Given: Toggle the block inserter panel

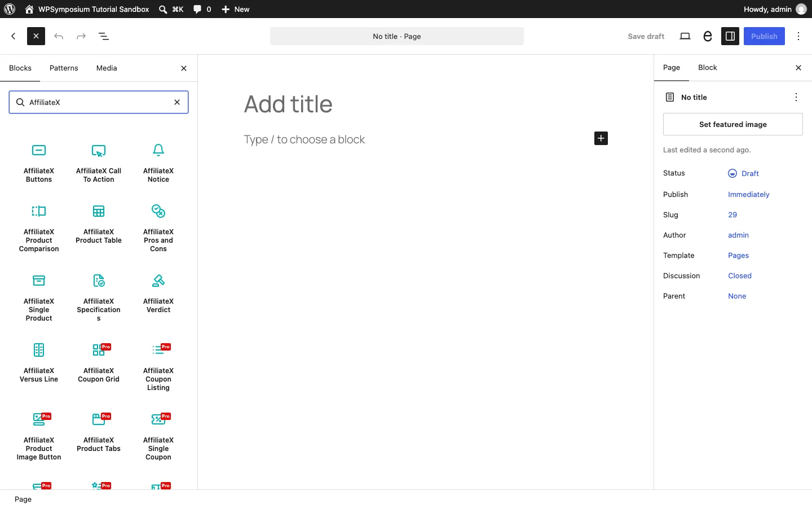Looking at the screenshot, I should [36, 36].
